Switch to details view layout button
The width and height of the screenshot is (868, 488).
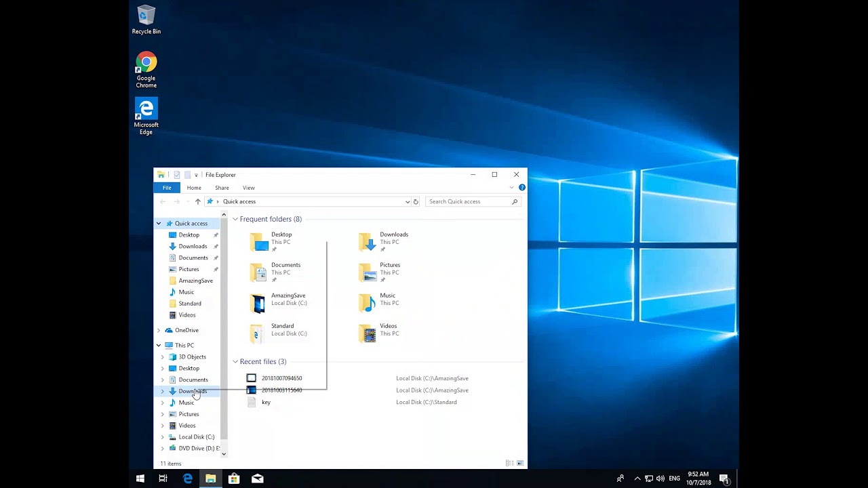point(509,464)
